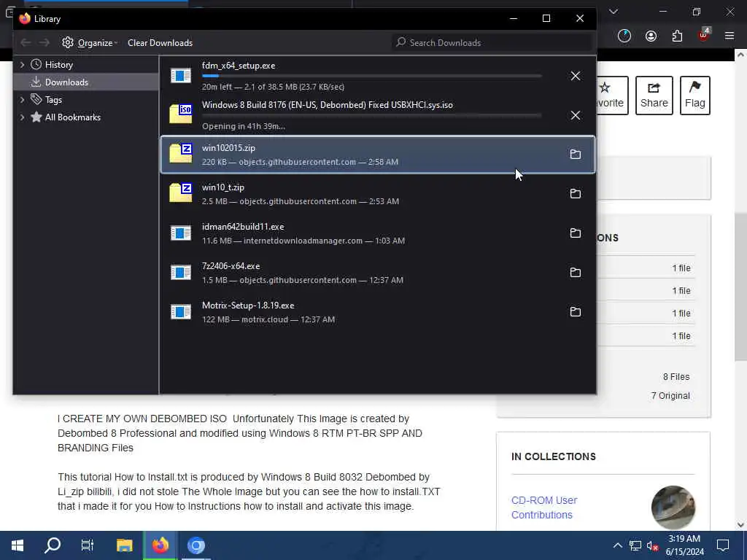The width and height of the screenshot is (747, 560).
Task: Show win102015.zip in its folder
Action: click(576, 155)
